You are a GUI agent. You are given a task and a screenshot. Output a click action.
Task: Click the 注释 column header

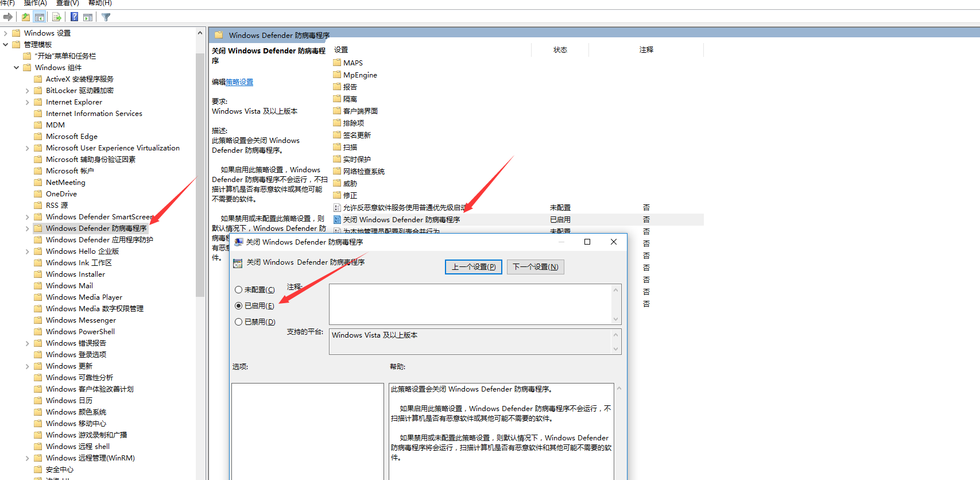tap(646, 50)
